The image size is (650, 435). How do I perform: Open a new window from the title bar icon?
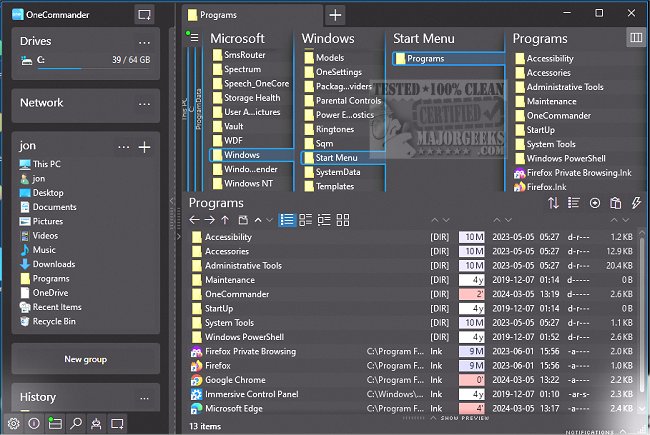(x=144, y=15)
